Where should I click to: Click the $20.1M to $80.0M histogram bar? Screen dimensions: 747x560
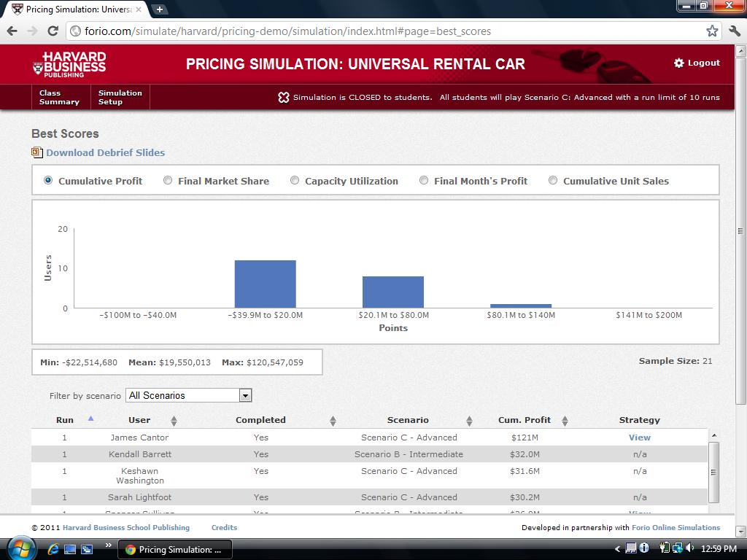pos(393,292)
